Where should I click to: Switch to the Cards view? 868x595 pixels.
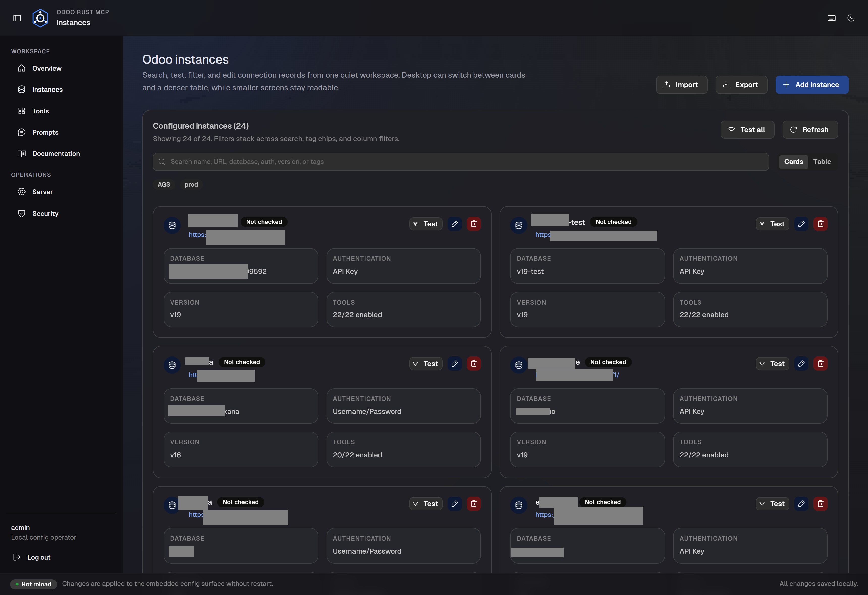click(x=793, y=162)
